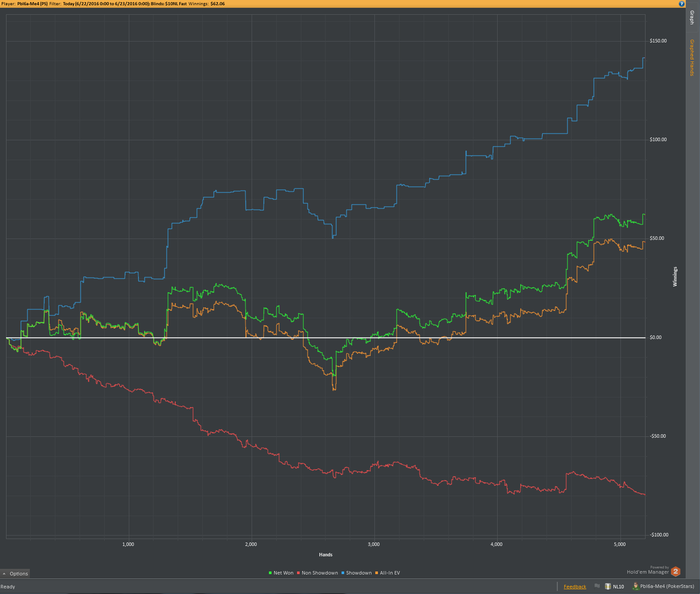
Task: Click the Winnings $62.06 header text
Action: 206,4
